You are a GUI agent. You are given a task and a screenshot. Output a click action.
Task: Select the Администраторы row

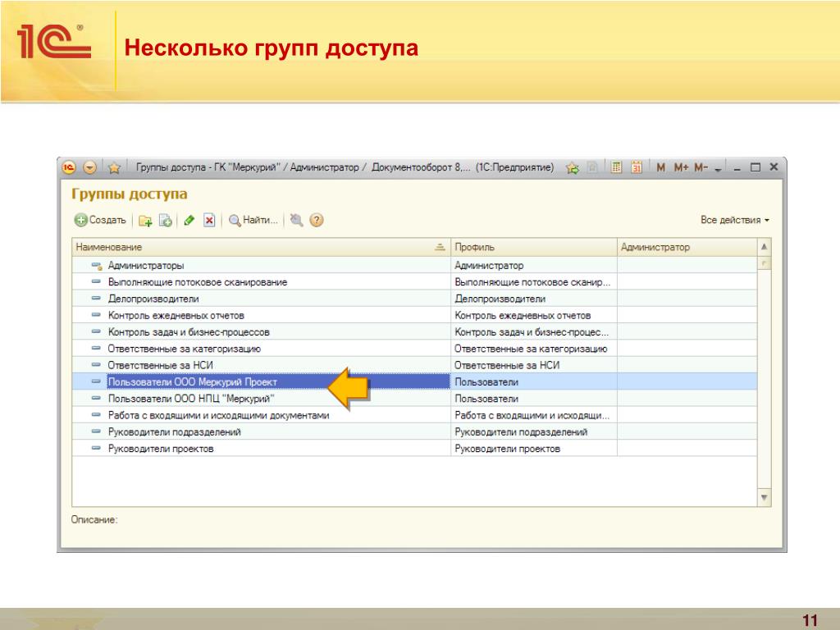(x=414, y=265)
